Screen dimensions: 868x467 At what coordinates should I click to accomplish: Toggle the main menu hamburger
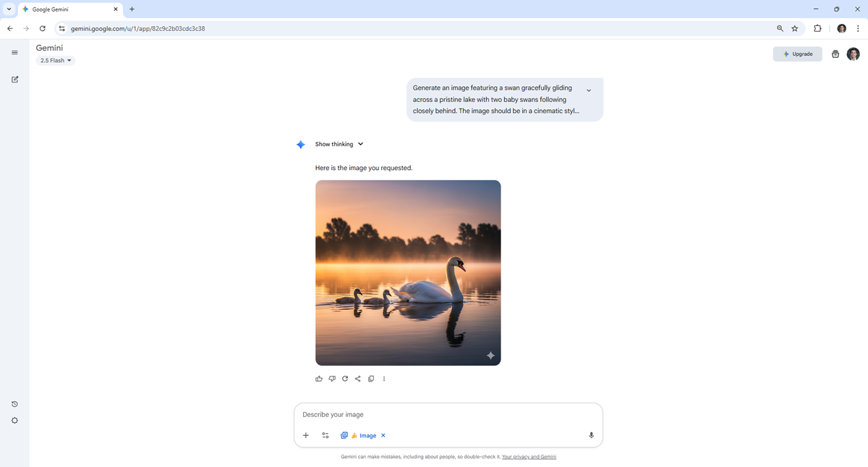click(14, 52)
